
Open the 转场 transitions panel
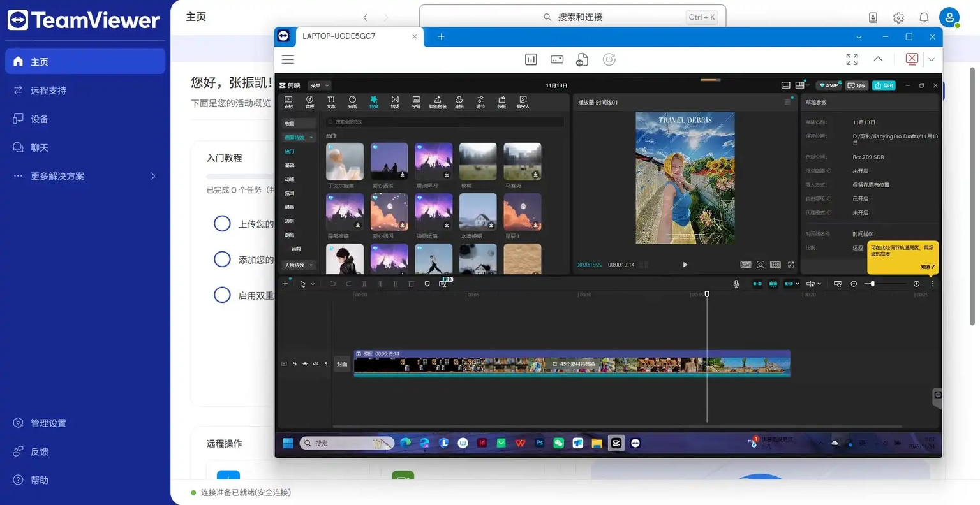point(395,102)
